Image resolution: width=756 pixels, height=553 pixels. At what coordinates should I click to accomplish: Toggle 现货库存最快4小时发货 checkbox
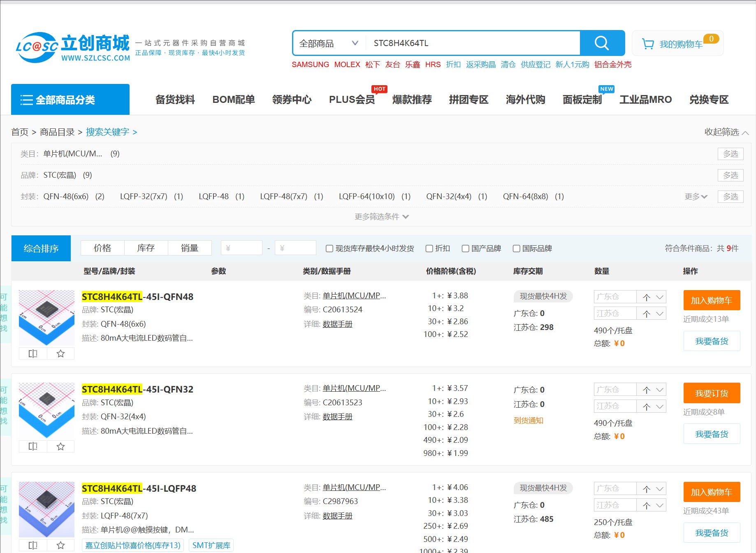329,249
